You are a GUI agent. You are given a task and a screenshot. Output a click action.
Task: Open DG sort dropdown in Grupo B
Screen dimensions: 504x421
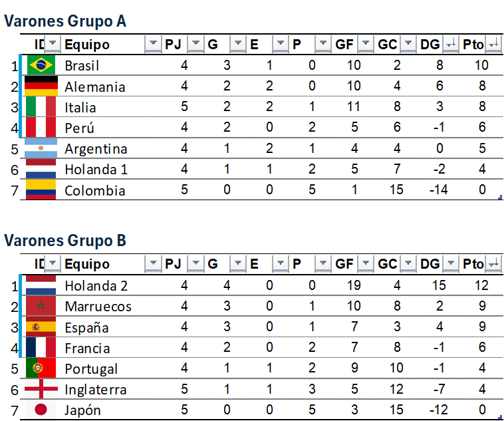click(x=451, y=264)
